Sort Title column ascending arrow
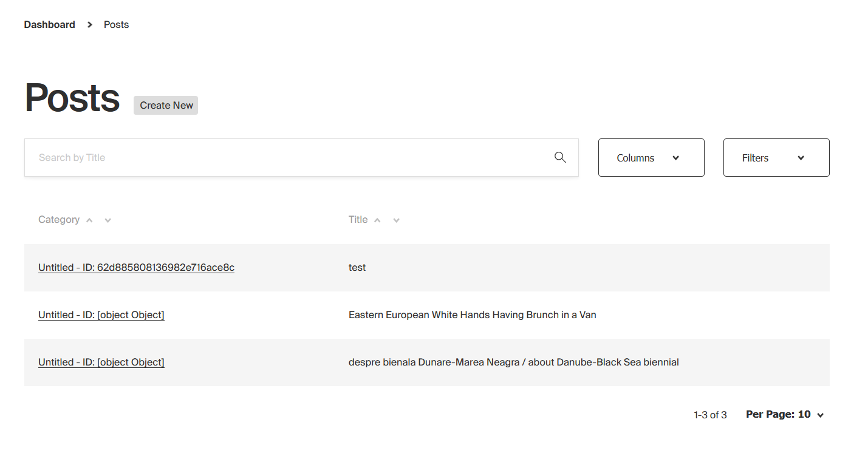 point(377,220)
